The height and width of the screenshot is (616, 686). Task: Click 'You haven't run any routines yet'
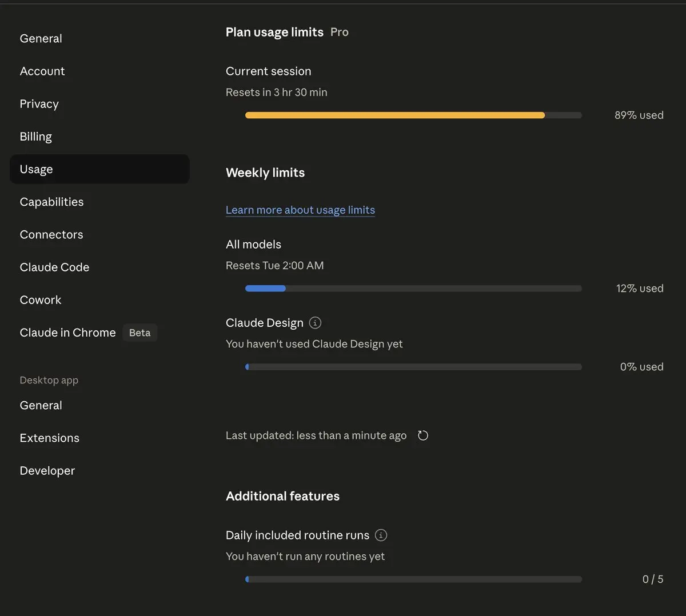coord(305,556)
